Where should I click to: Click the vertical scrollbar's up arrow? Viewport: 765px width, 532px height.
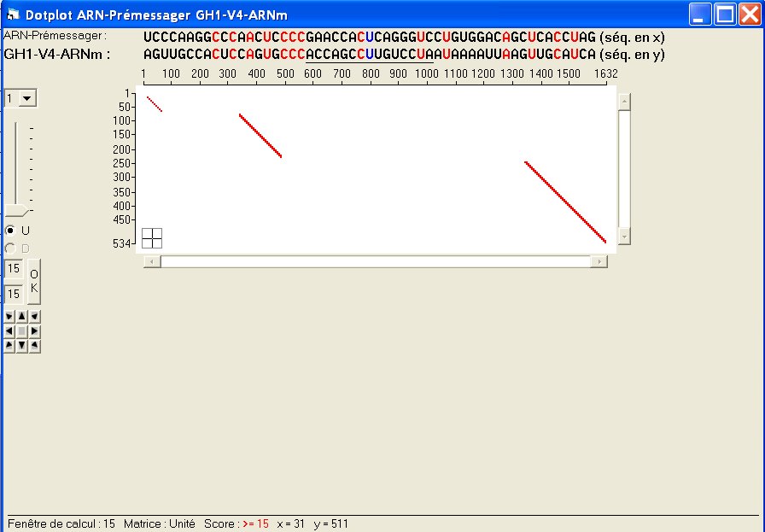pos(624,102)
